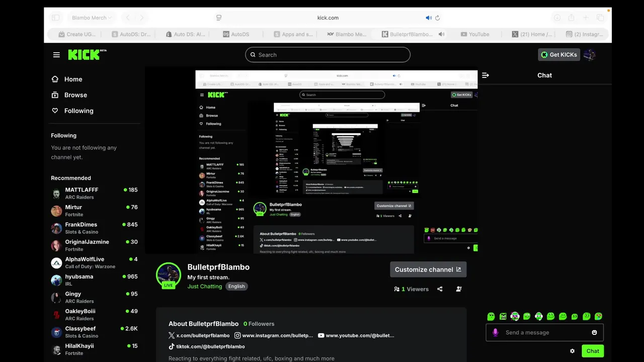The width and height of the screenshot is (644, 362).
Task: Click the Safari share icon
Action: [x=572, y=18]
